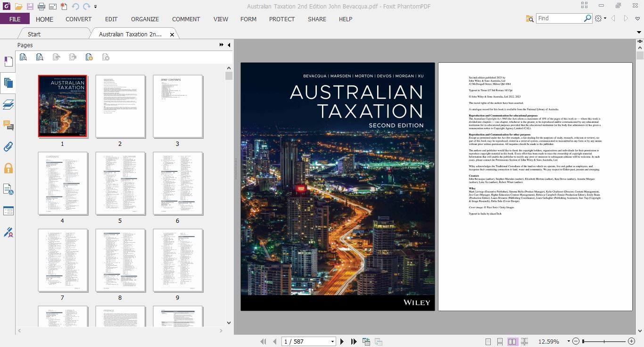Toggle full screen ribbon mode icon
This screenshot has height=347, width=644.
coord(585,6)
